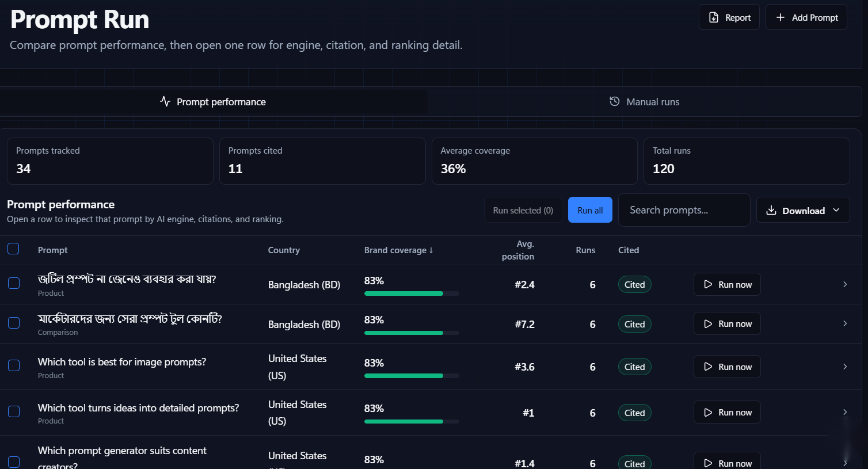Viewport: 868px width, 469px height.
Task: Select checkbox for content creators prompt row
Action: coord(14,462)
